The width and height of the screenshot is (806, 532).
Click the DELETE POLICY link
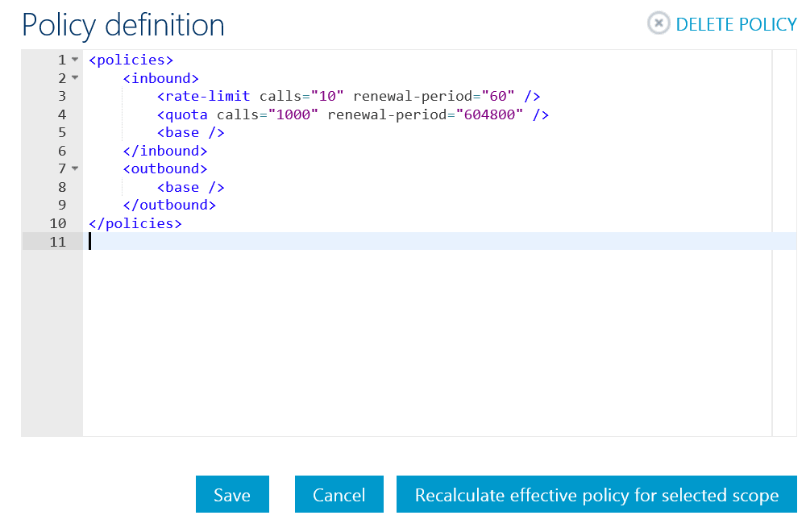736,25
